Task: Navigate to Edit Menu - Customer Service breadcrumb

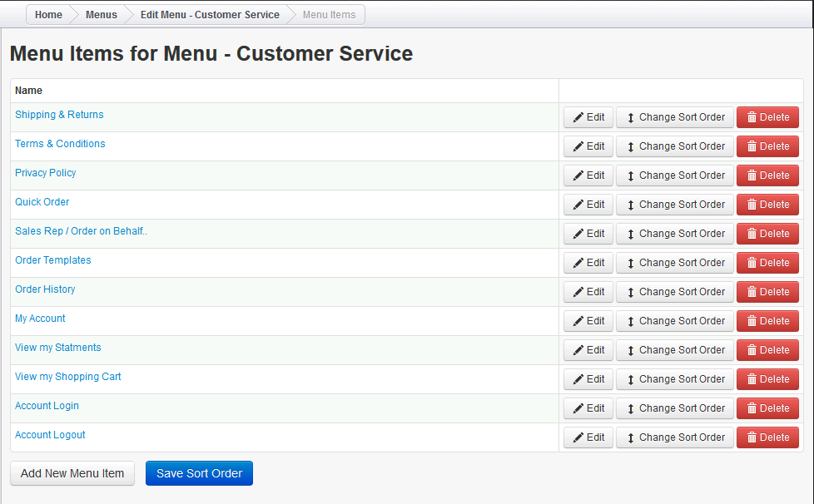Action: coord(210,14)
